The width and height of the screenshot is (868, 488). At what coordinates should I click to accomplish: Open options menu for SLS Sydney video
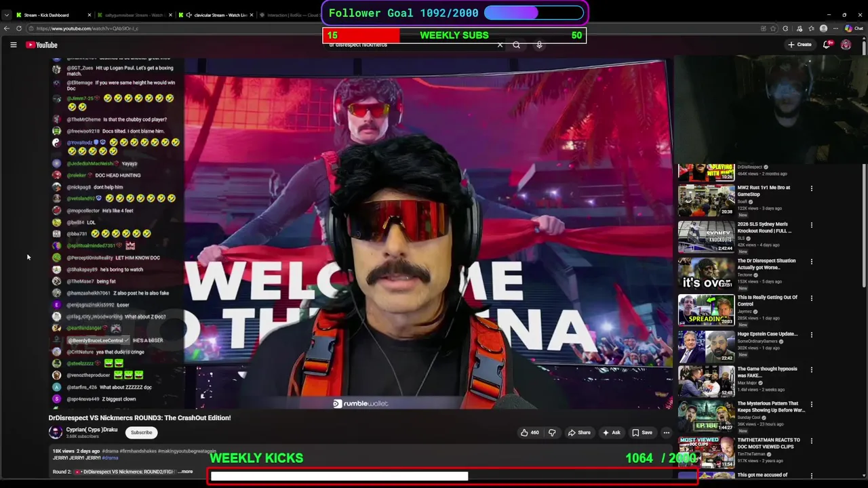811,225
